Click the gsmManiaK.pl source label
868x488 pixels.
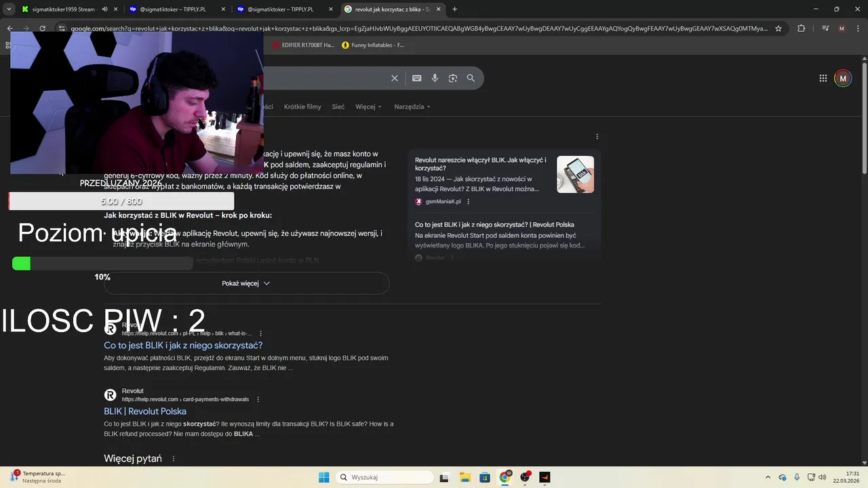coord(443,201)
